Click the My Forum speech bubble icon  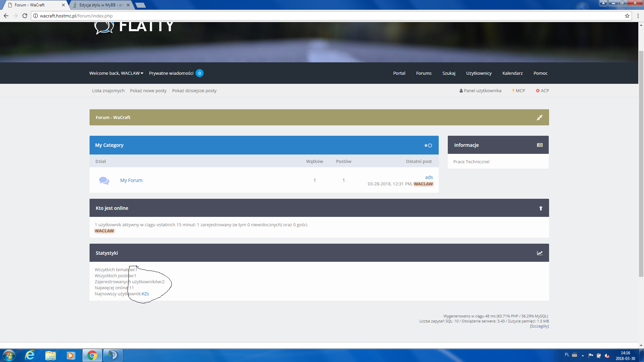pyautogui.click(x=104, y=180)
